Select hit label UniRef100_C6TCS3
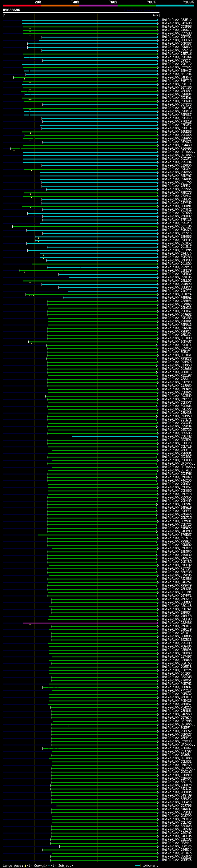This screenshot has height=868, width=197. (x=177, y=104)
